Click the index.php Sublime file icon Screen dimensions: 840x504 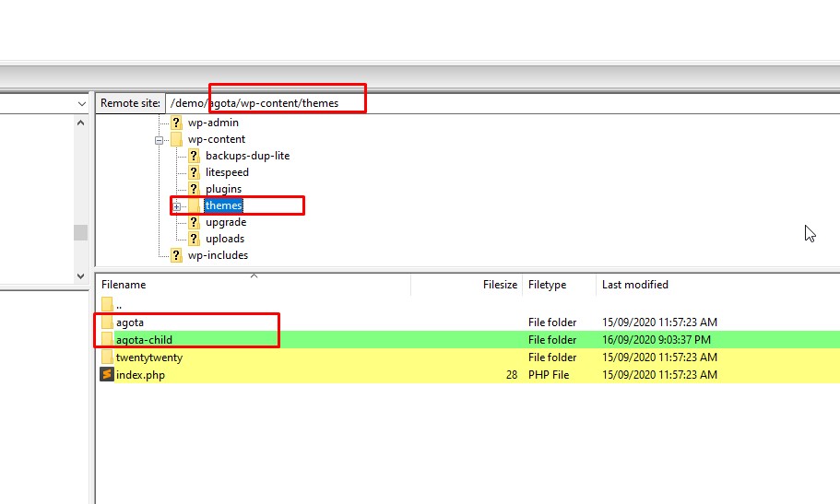[107, 374]
